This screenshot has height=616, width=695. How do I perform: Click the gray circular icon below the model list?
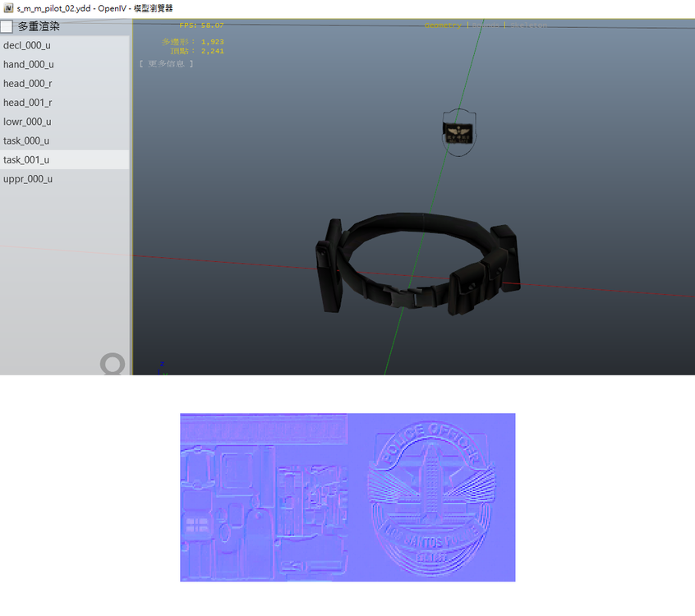113,364
